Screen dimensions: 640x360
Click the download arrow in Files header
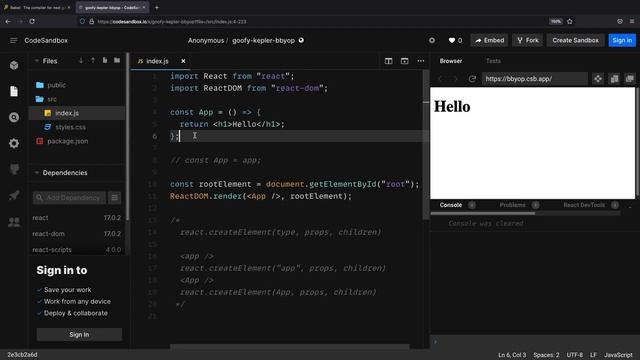(x=81, y=60)
